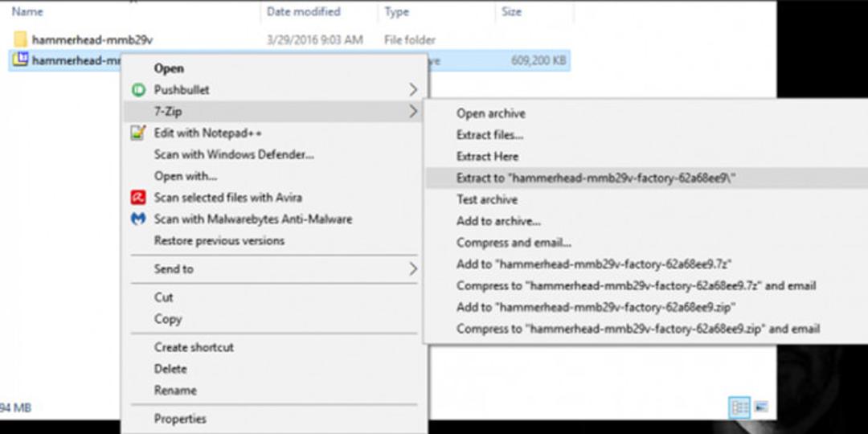Click the hammerhead-mmb29v folder name
Screen dimensions: 868x434
tap(92, 40)
